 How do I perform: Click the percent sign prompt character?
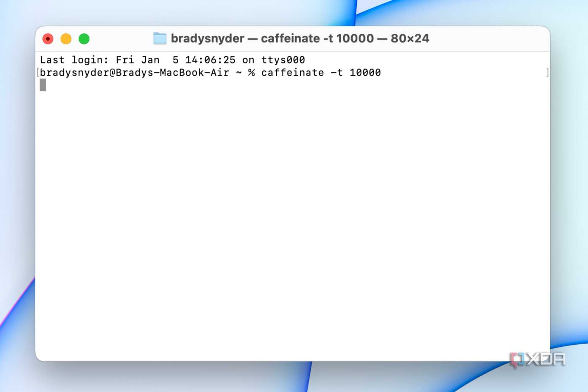click(x=251, y=72)
